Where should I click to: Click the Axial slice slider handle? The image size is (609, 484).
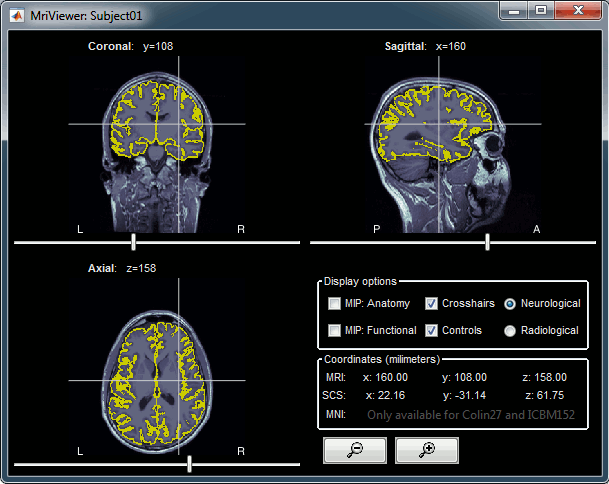coord(189,464)
